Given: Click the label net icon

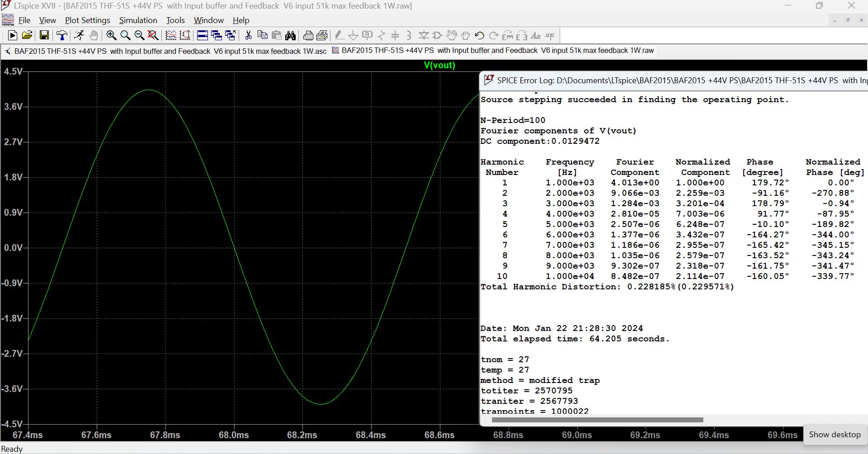Looking at the screenshot, I should tap(367, 35).
